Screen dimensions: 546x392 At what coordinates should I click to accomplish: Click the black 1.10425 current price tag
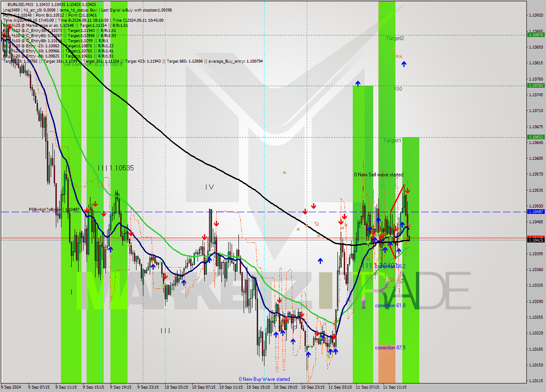tap(536, 240)
